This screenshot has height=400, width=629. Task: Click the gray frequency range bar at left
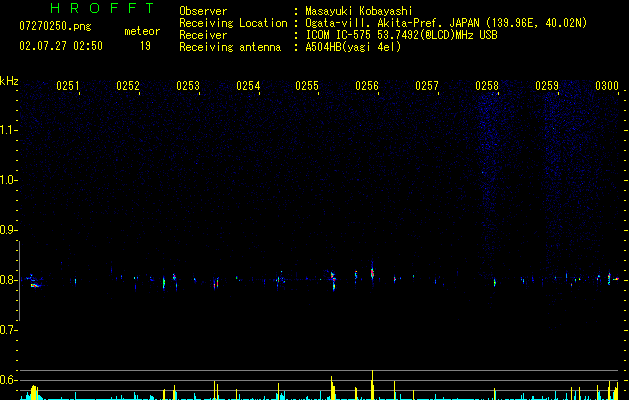tap(19, 281)
